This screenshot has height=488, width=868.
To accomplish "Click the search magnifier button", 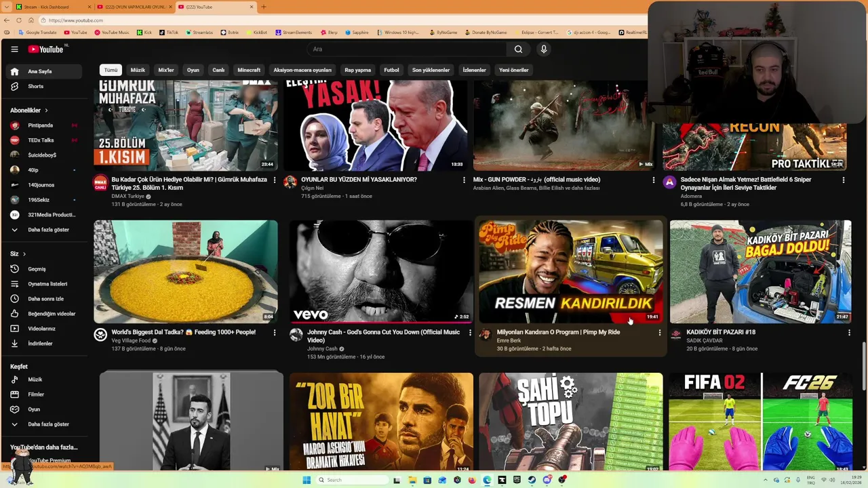I will tap(518, 49).
